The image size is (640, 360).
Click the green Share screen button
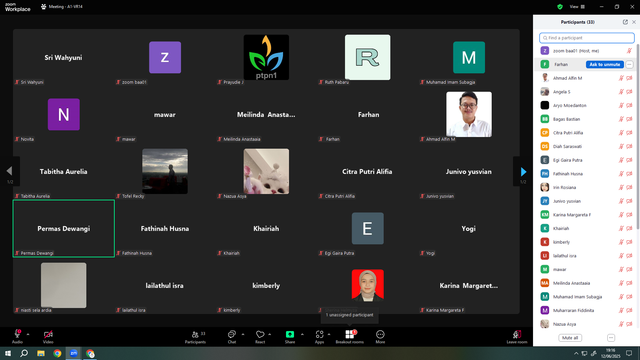pos(290,337)
